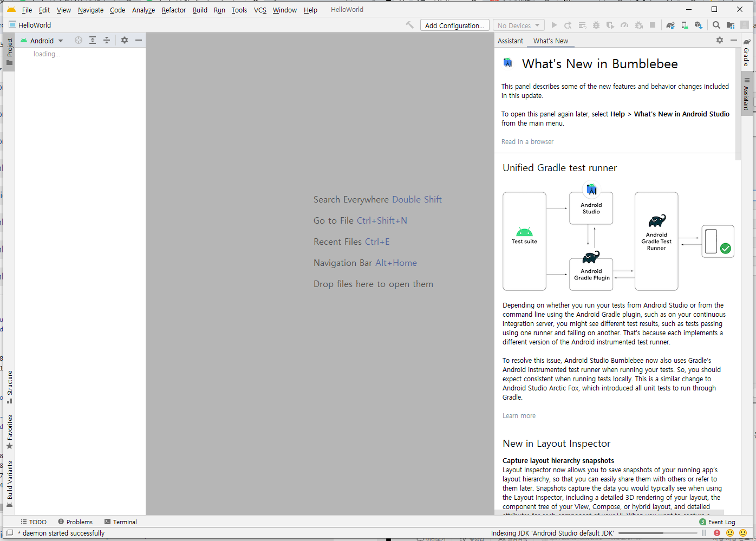Sync Project with Gradle Files icon
This screenshot has width=756, height=541.
point(670,25)
